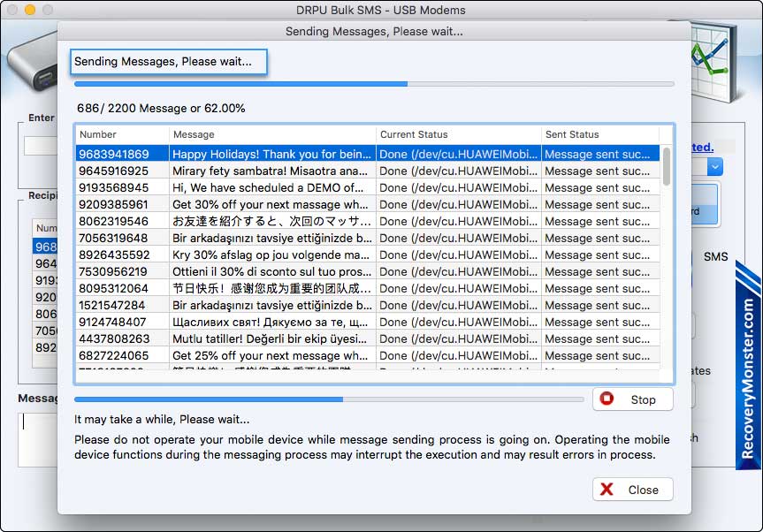Click 'Ottieni il 30% di sconto' cell
This screenshot has height=532, width=763.
(272, 272)
